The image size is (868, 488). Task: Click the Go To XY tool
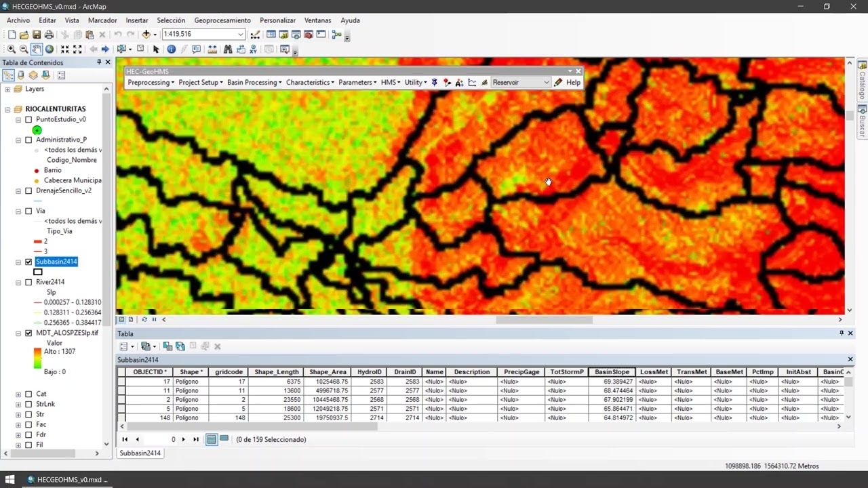(253, 49)
